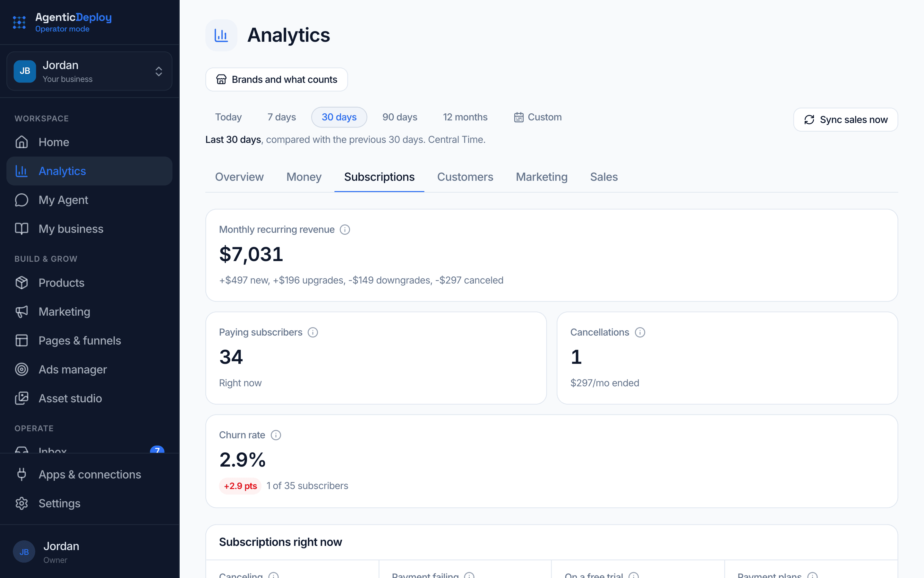Select the 12 months range
Screen dimensions: 924x578
(465, 117)
